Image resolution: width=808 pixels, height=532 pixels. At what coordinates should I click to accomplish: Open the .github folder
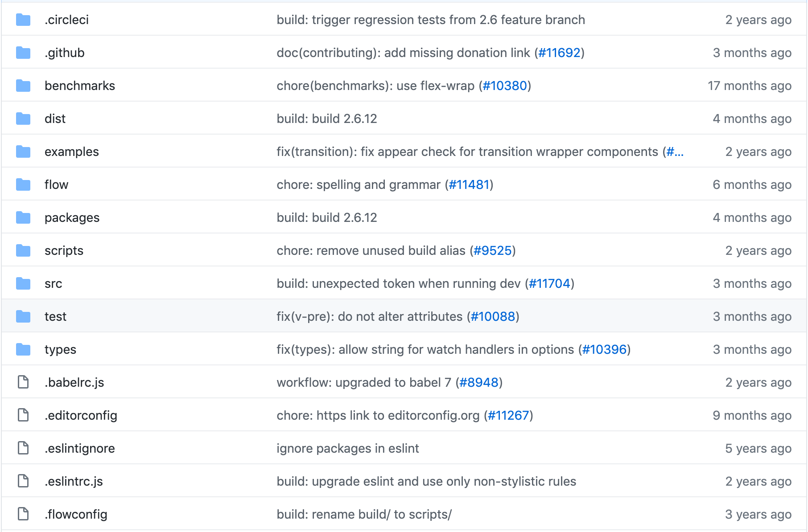coord(64,53)
